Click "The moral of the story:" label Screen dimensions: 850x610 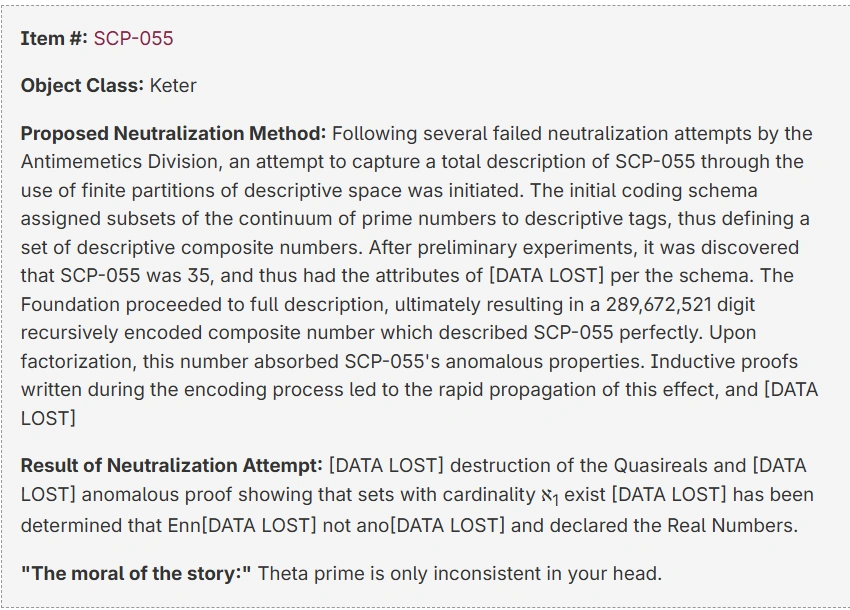click(x=137, y=573)
